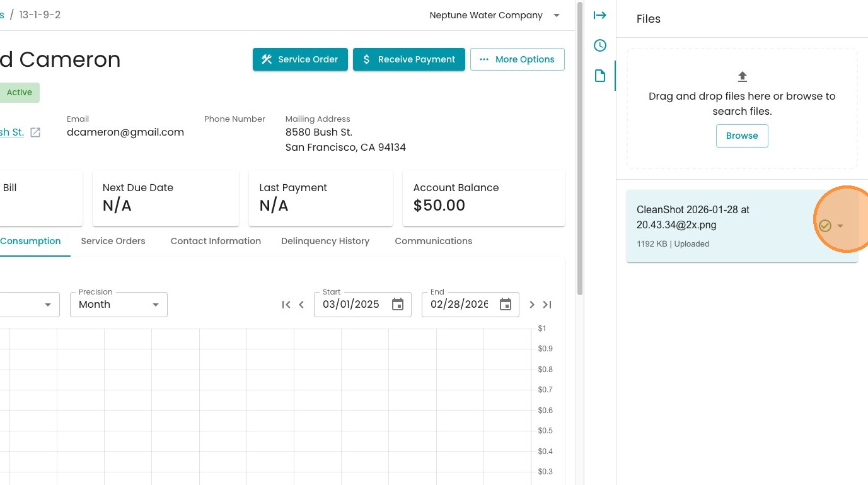This screenshot has height=485, width=868.
Task: Open the Files document icon tab
Action: pyautogui.click(x=599, y=76)
